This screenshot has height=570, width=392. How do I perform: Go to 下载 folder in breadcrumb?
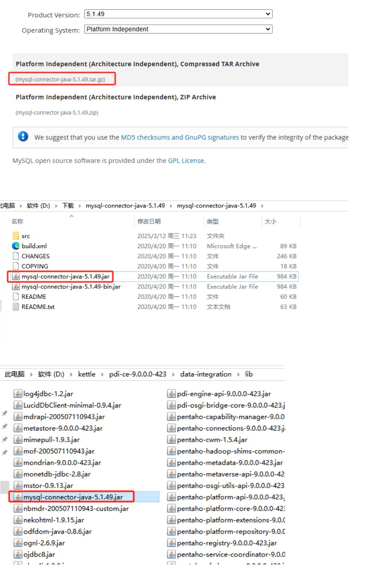pos(68,206)
